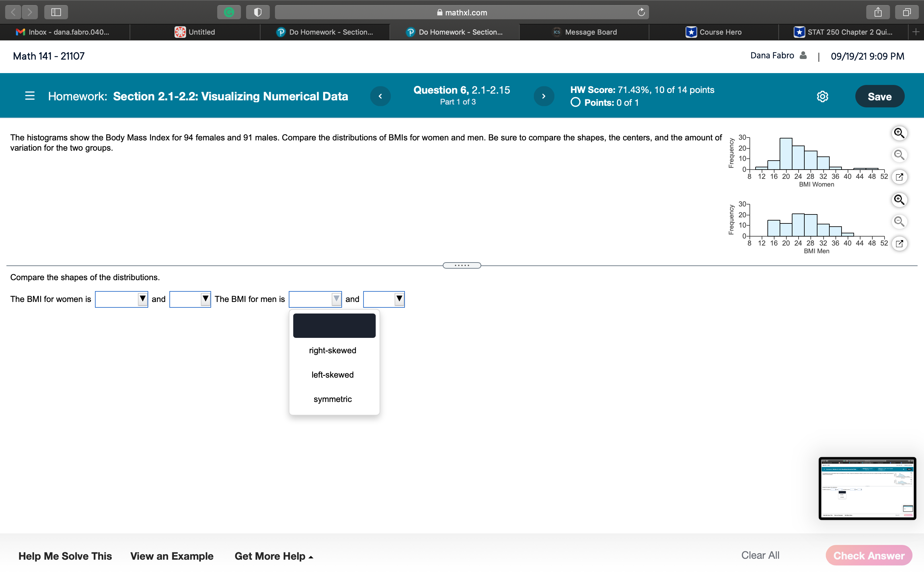
Task: Click the expand/external view icon for BMI Women
Action: [x=899, y=178]
